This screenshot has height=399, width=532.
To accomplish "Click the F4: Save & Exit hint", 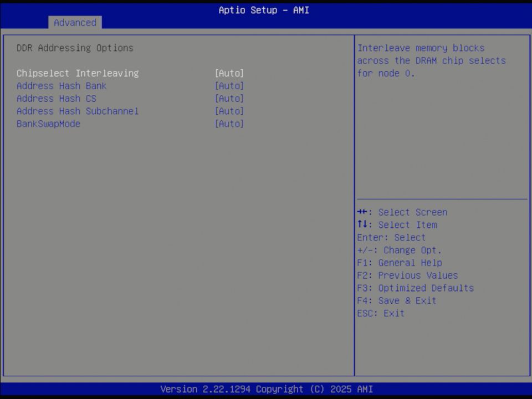I will [397, 300].
